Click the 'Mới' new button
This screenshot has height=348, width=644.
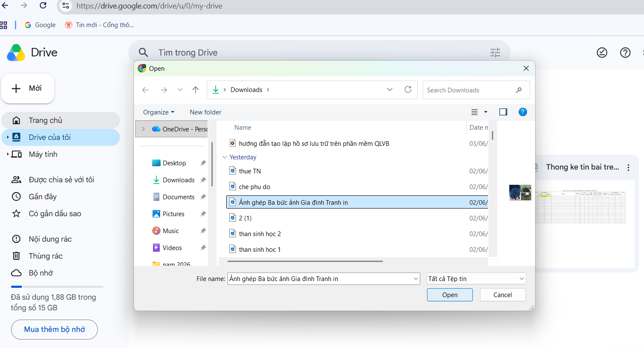point(28,88)
